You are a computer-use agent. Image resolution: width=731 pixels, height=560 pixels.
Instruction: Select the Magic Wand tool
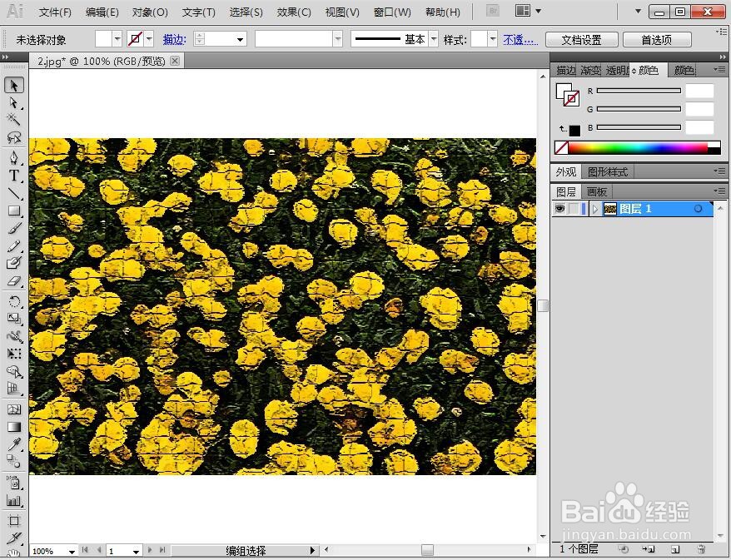coord(14,120)
